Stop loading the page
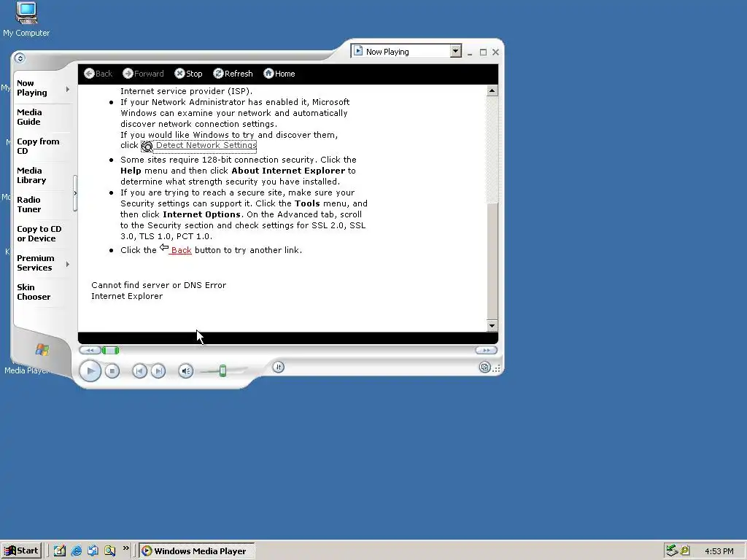Image resolution: width=747 pixels, height=560 pixels. click(188, 74)
